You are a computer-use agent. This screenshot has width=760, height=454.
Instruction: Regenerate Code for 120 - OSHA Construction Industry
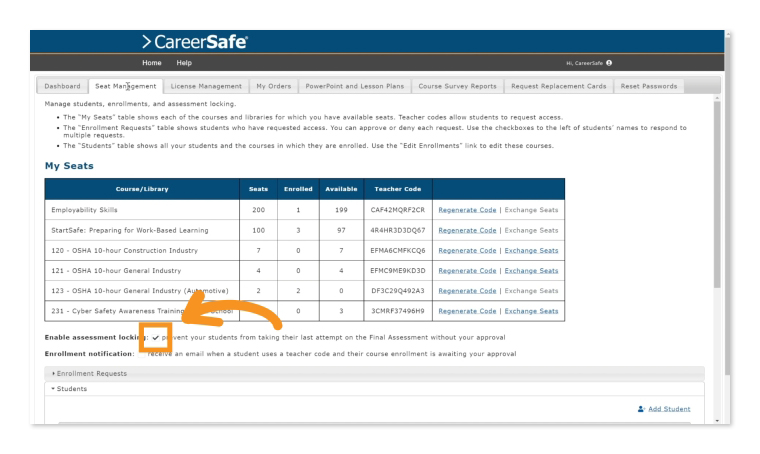[x=467, y=250]
